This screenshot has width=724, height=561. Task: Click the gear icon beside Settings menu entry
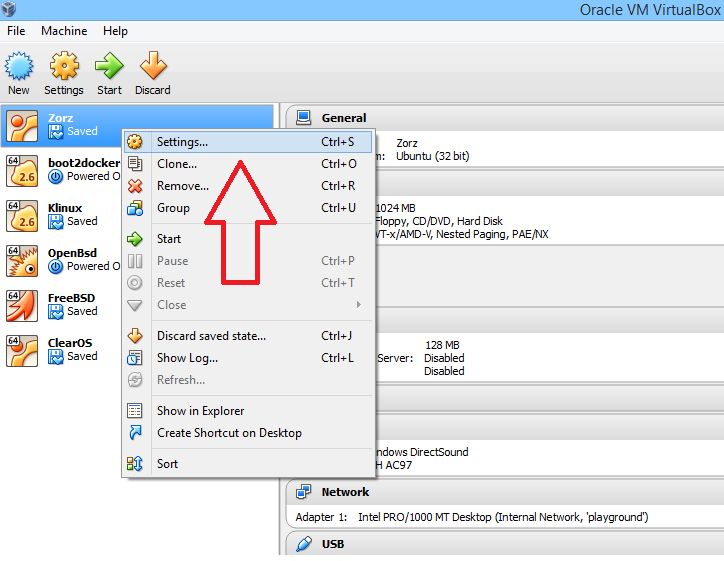click(x=135, y=142)
